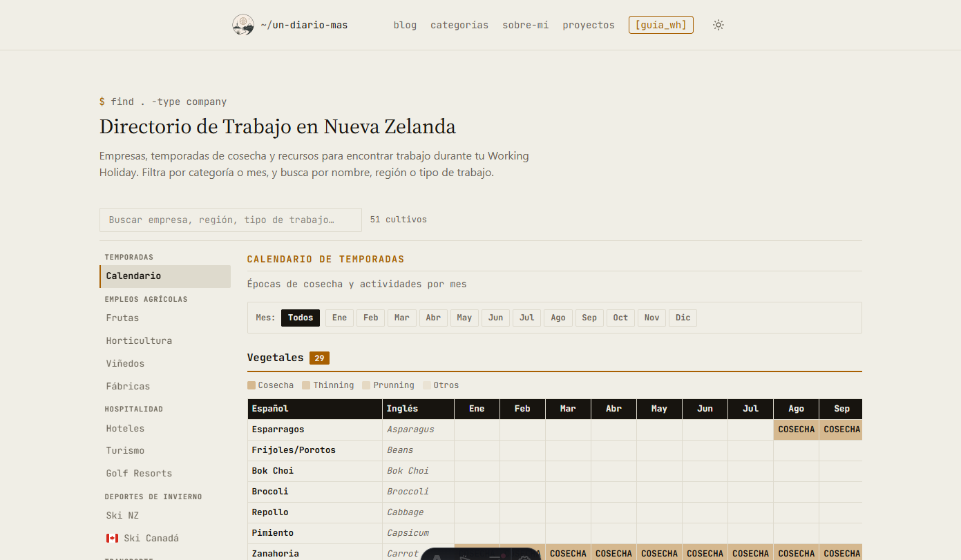Click the Prunning legend label
961x560 pixels.
coord(394,385)
